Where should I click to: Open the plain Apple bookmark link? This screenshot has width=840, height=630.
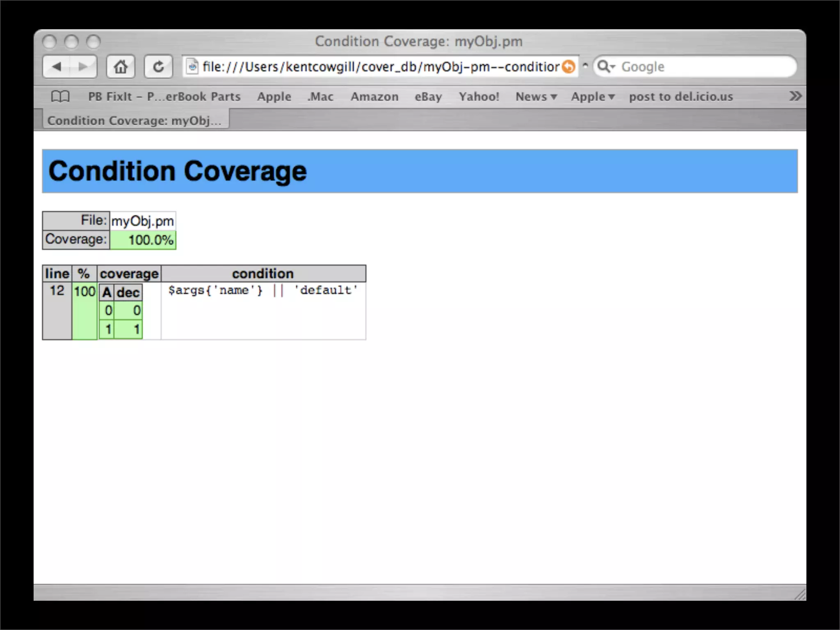[274, 97]
